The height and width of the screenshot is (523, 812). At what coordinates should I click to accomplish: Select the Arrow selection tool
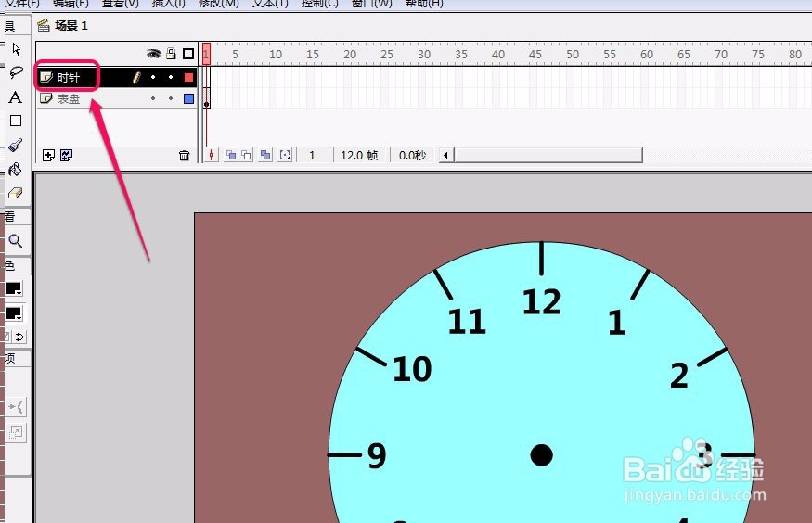tap(16, 49)
